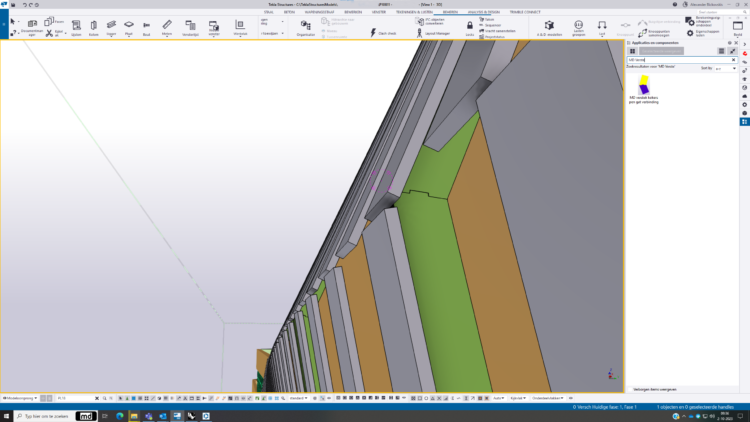Screen dimensions: 750x422
Task: Open File Explorer from taskbar
Action: click(x=134, y=416)
